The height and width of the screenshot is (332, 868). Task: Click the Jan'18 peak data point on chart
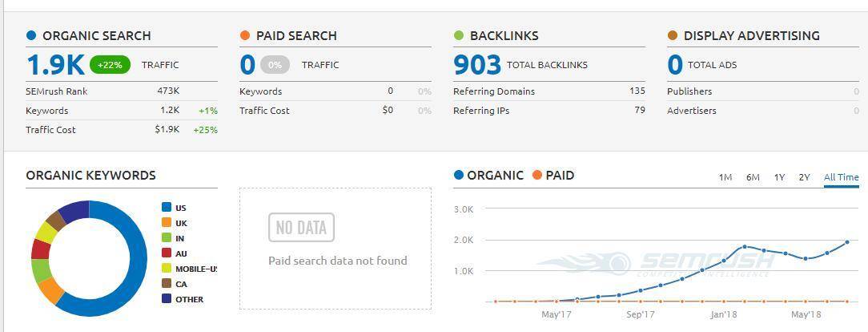click(745, 246)
